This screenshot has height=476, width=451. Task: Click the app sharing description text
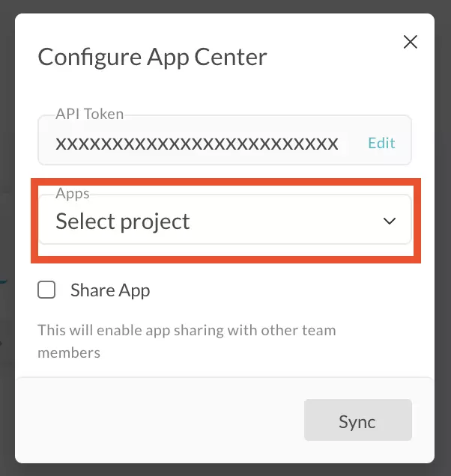187,341
